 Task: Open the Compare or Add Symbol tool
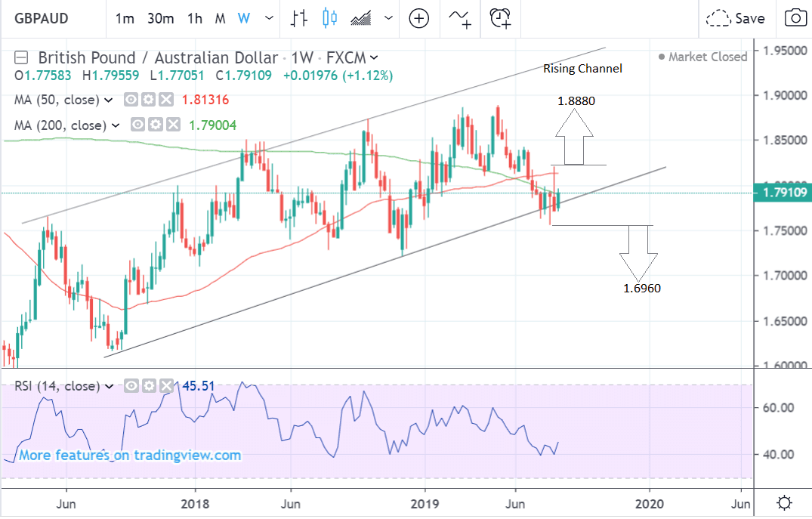[x=418, y=18]
